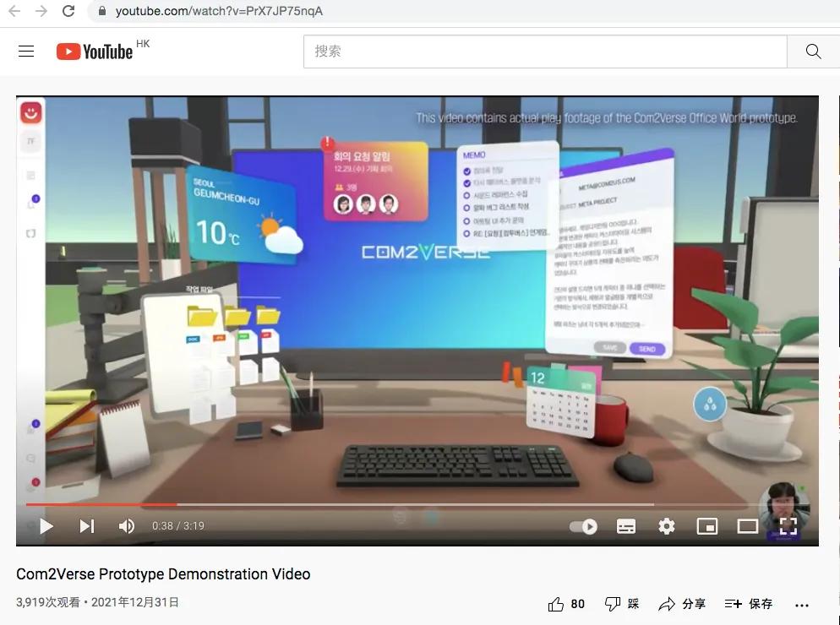Viewport: 840px width, 625px height.
Task: Click the SAVE button in mail panel
Action: click(x=610, y=348)
